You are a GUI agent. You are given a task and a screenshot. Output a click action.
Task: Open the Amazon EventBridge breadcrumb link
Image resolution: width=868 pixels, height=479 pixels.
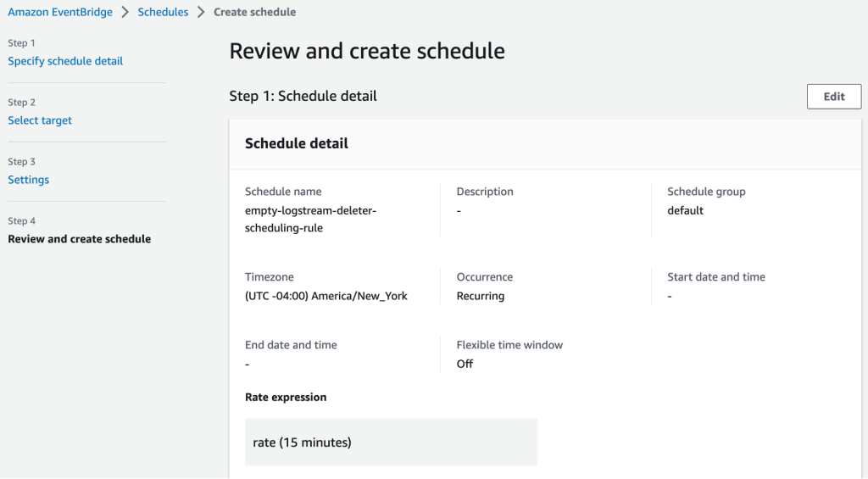(x=60, y=12)
